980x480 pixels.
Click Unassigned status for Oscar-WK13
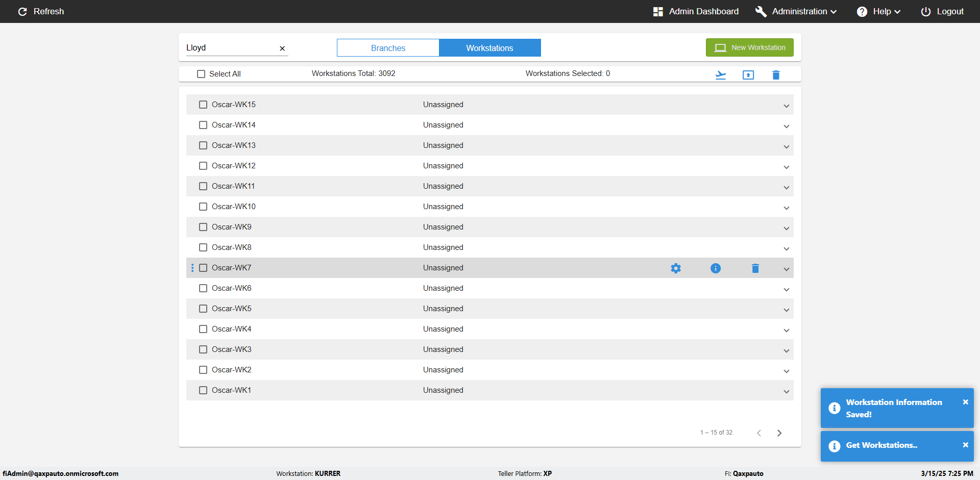pos(443,145)
